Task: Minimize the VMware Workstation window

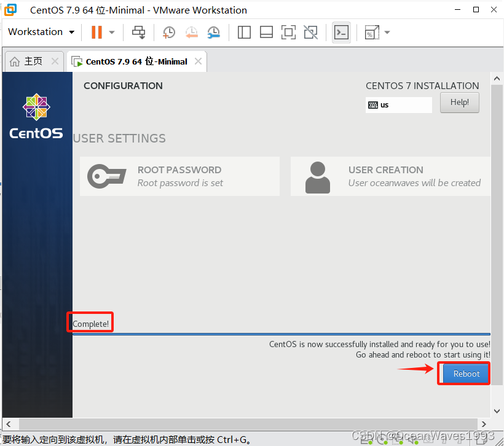Action: click(x=458, y=10)
